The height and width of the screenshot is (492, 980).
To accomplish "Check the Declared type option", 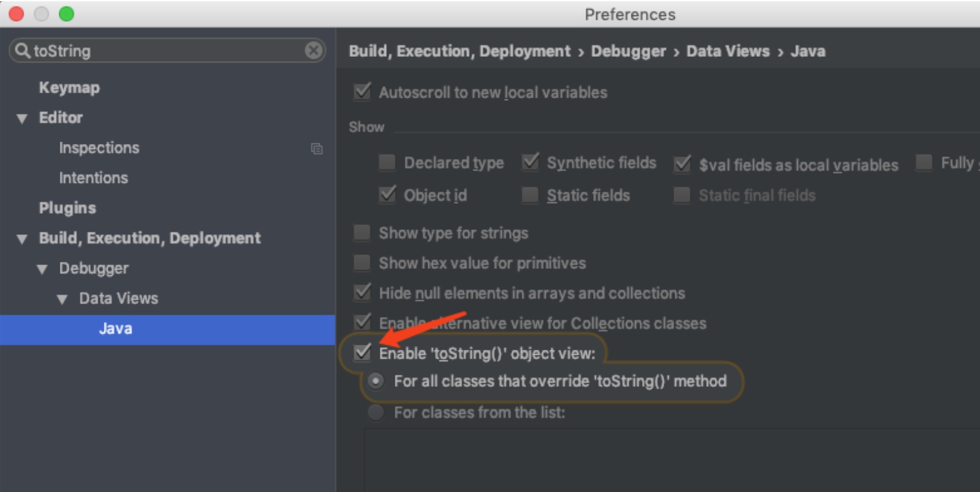I will [387, 163].
